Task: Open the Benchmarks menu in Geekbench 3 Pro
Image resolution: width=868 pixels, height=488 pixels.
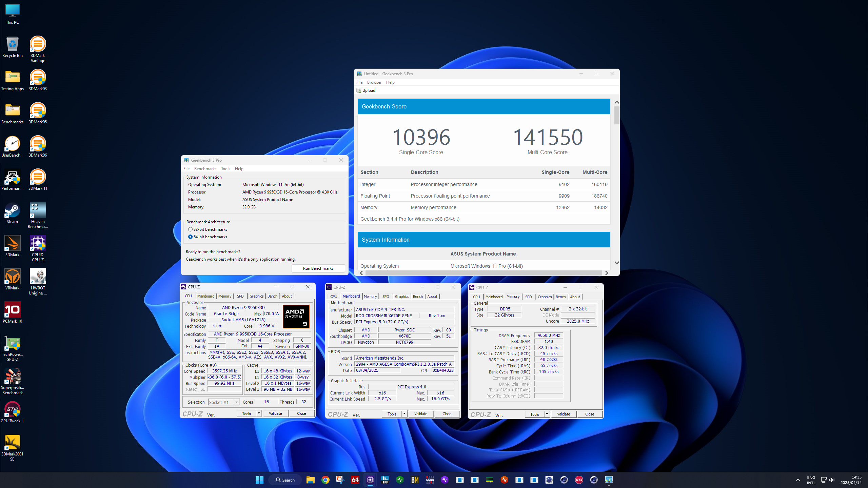Action: [x=205, y=169]
